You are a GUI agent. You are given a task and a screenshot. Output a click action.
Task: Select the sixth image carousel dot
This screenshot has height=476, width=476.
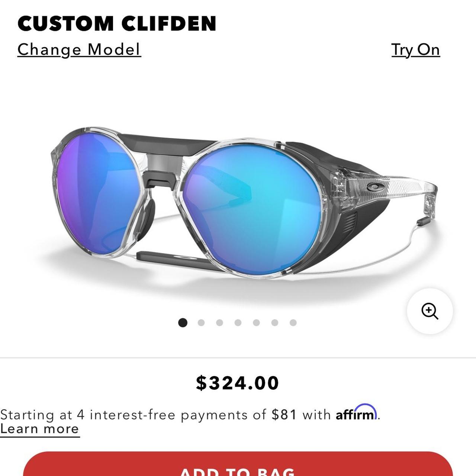pos(275,322)
